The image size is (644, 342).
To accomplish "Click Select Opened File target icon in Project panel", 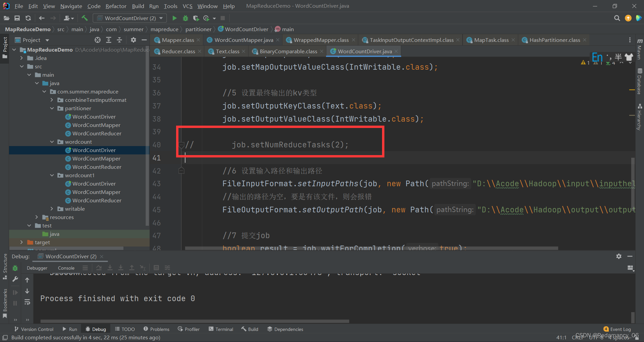I will coord(98,40).
